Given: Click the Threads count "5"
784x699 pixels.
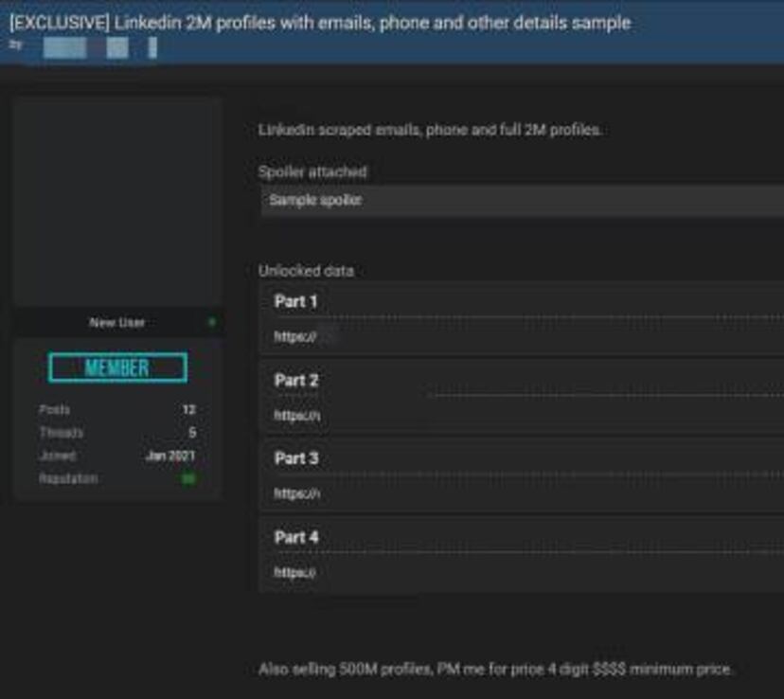Looking at the screenshot, I should [192, 433].
